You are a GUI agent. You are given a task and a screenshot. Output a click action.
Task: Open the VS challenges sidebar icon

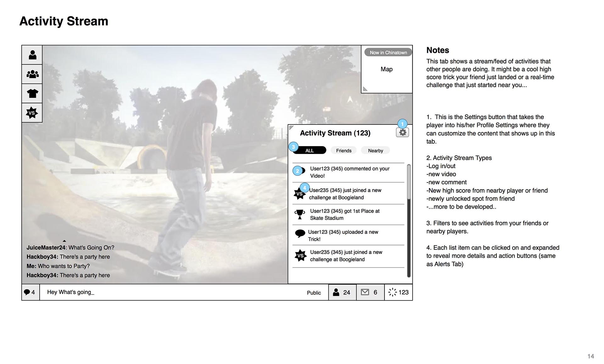(32, 113)
